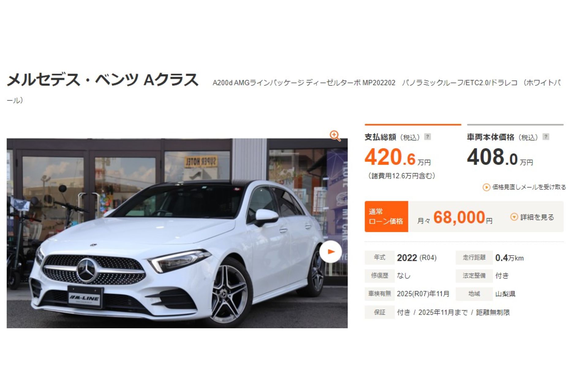588x392 pixels.
Task: Click the 地域 山梨県 region value
Action: pyautogui.click(x=505, y=294)
